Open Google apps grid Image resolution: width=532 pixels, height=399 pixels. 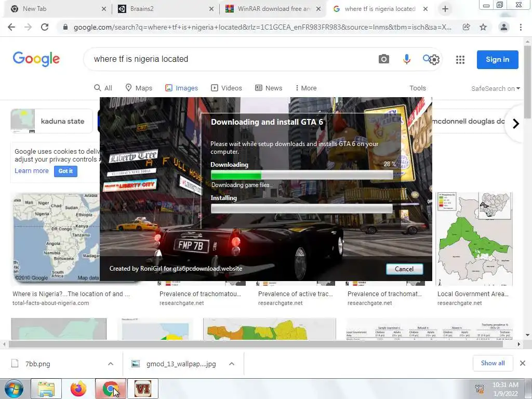(x=460, y=60)
